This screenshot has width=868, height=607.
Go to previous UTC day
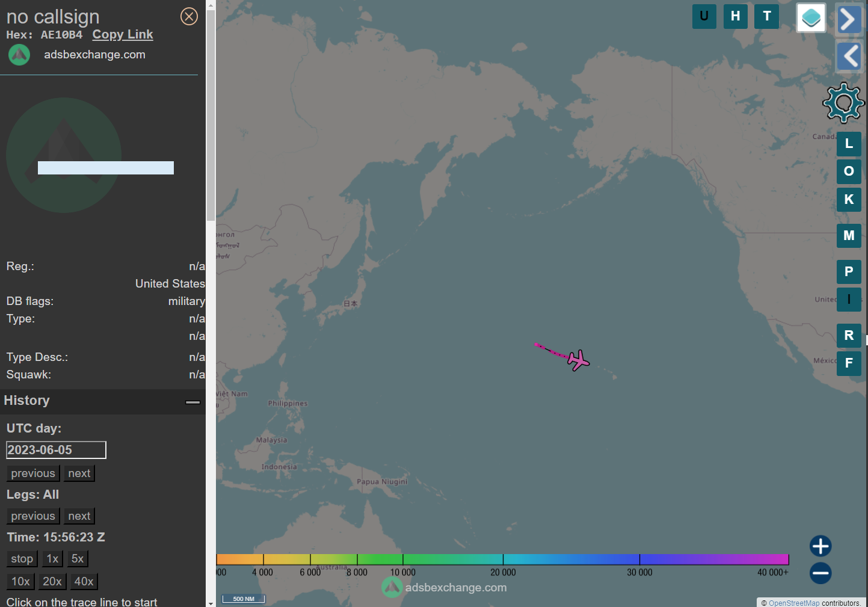click(33, 473)
